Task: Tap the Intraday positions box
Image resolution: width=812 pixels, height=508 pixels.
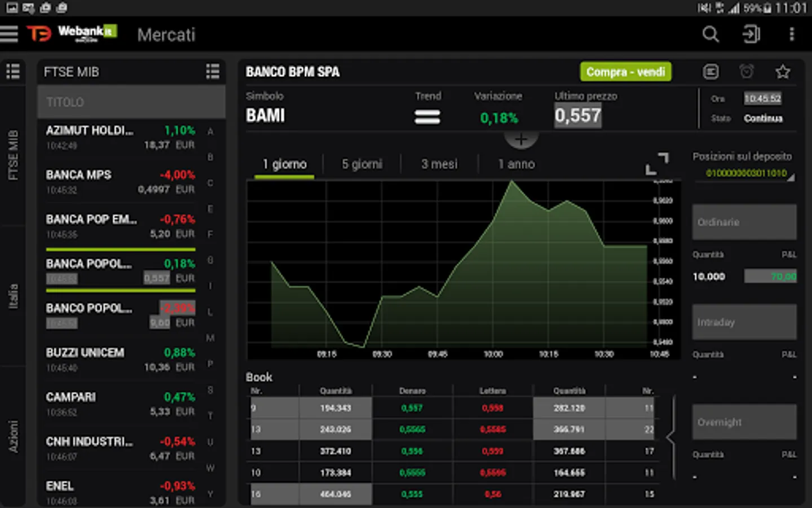Action: (x=744, y=322)
